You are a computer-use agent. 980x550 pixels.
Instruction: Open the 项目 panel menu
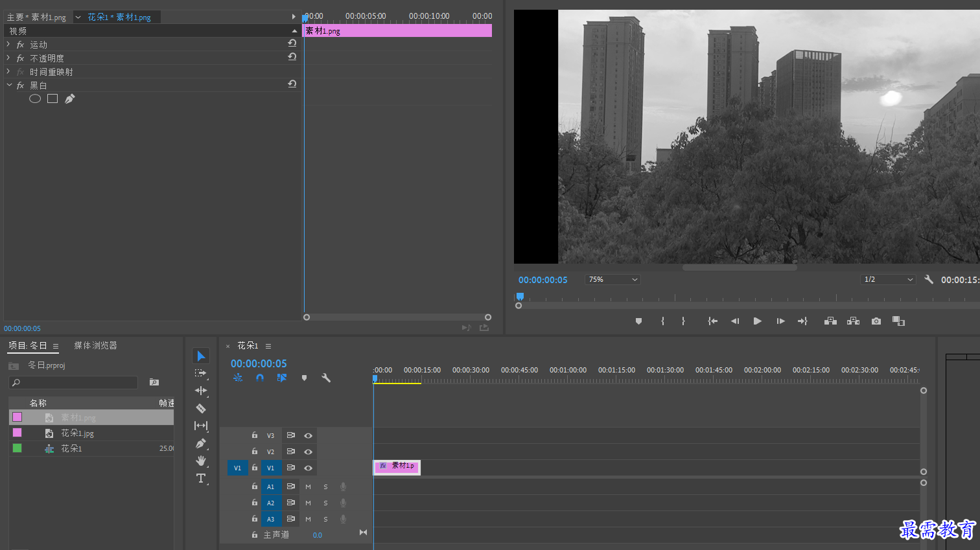[56, 346]
